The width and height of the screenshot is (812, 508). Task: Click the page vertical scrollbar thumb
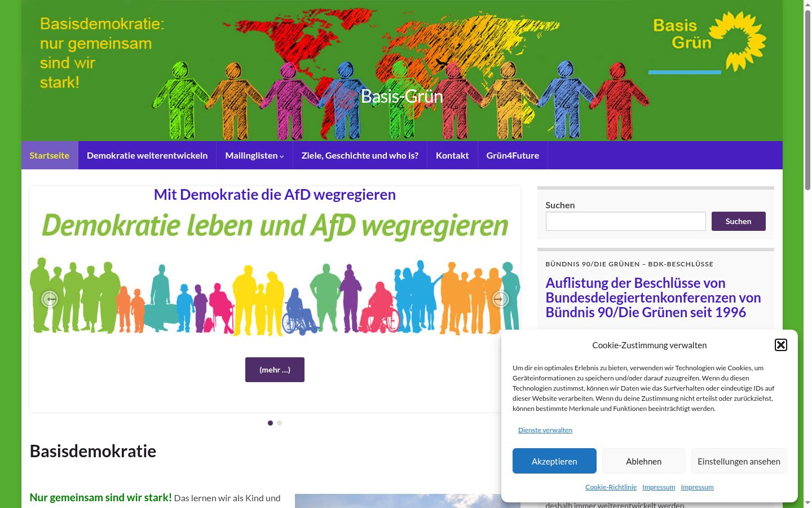pyautogui.click(x=807, y=100)
